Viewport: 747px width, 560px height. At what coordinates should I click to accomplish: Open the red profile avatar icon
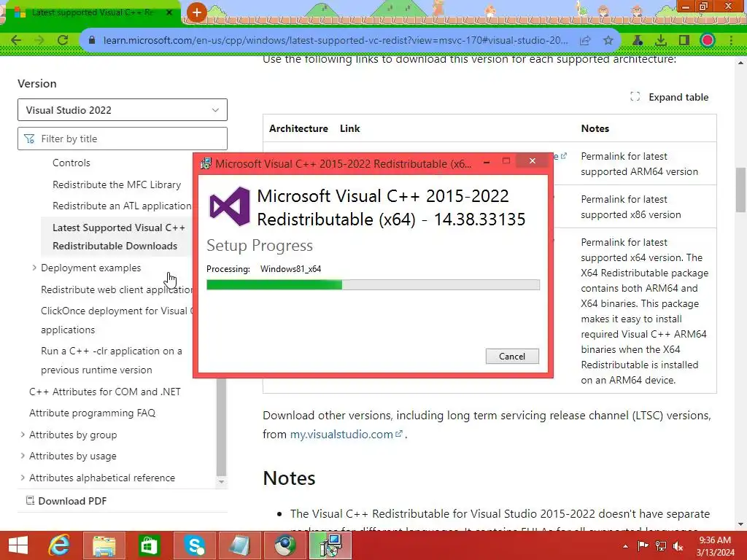point(708,41)
